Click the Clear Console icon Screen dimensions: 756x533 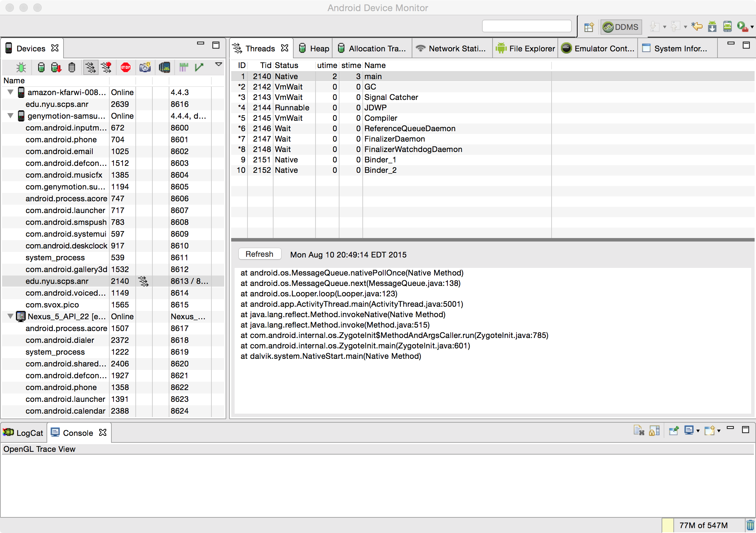pos(639,430)
